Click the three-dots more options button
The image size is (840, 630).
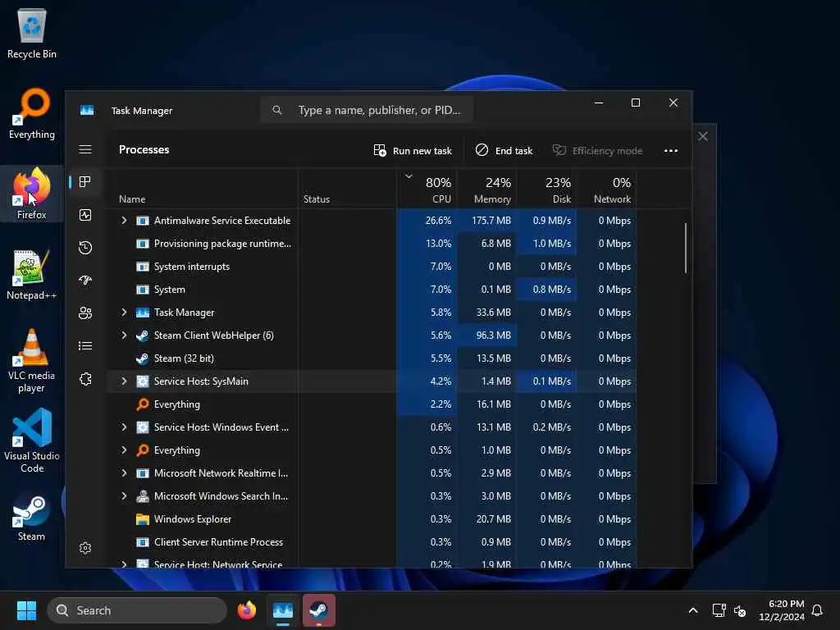671,151
